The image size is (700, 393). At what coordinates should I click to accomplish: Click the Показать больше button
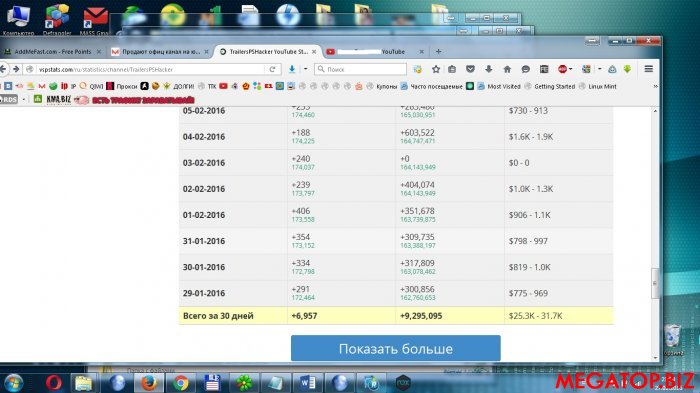[x=396, y=348]
